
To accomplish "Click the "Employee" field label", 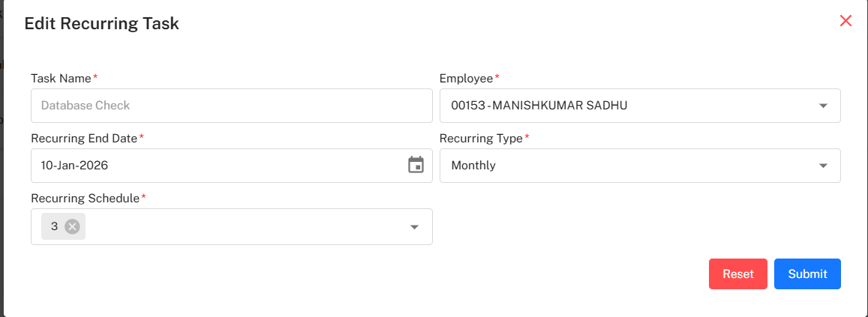I will (466, 78).
